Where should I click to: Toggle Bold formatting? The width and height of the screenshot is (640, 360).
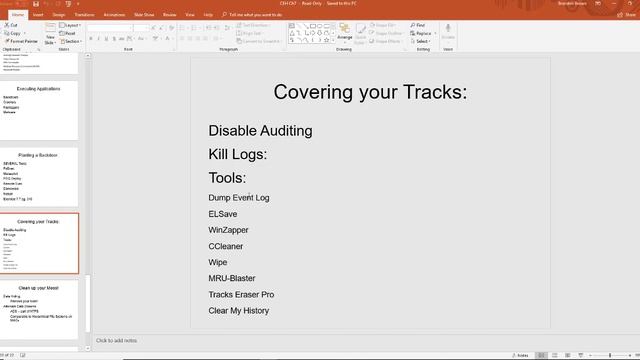91,39
